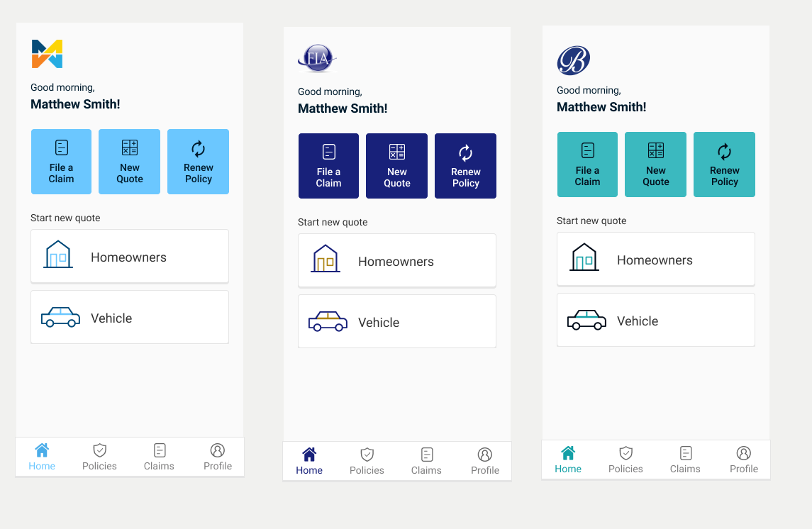
Task: Open Claims tab in right mockup's bottom bar
Action: click(685, 460)
